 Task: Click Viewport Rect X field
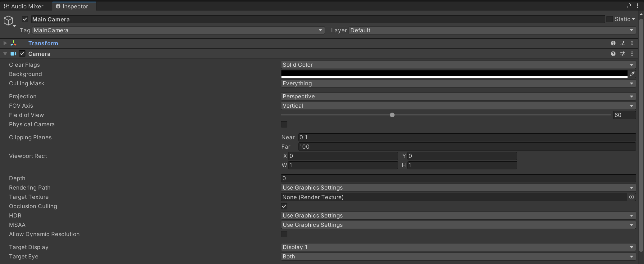[343, 156]
